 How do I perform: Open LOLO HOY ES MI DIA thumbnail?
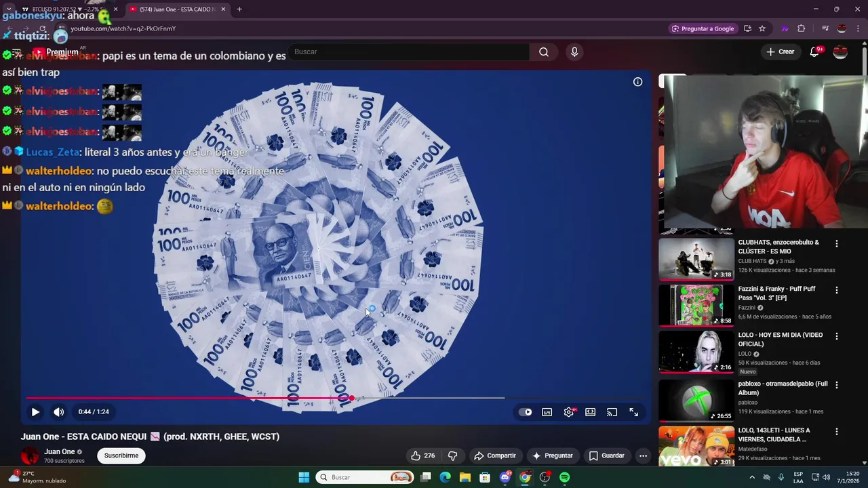(x=696, y=352)
